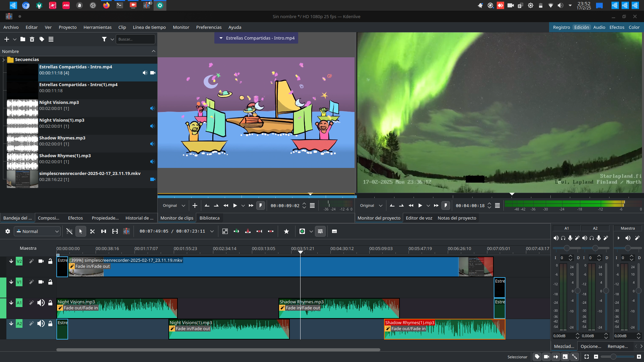The height and width of the screenshot is (362, 644).
Task: Switch to the Editor de voz tab
Action: tap(419, 218)
